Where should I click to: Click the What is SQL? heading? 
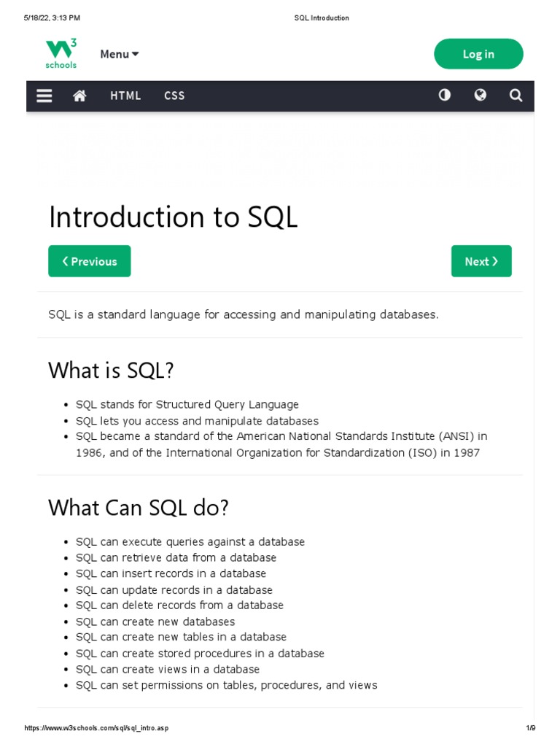(111, 371)
